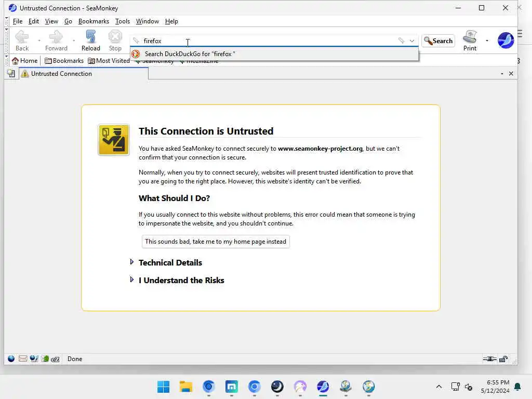Open the Bookmarks menu

click(94, 21)
